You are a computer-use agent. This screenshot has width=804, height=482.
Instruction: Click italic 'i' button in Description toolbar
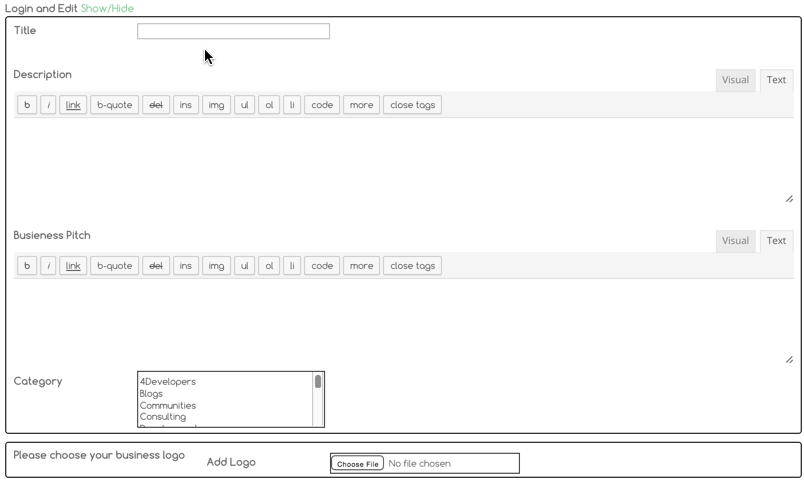tap(48, 105)
